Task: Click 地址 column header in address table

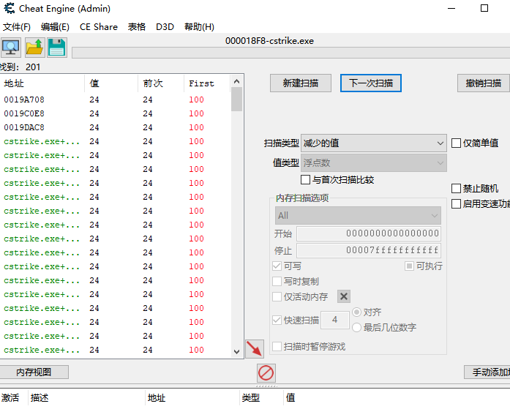Action: coord(192,397)
